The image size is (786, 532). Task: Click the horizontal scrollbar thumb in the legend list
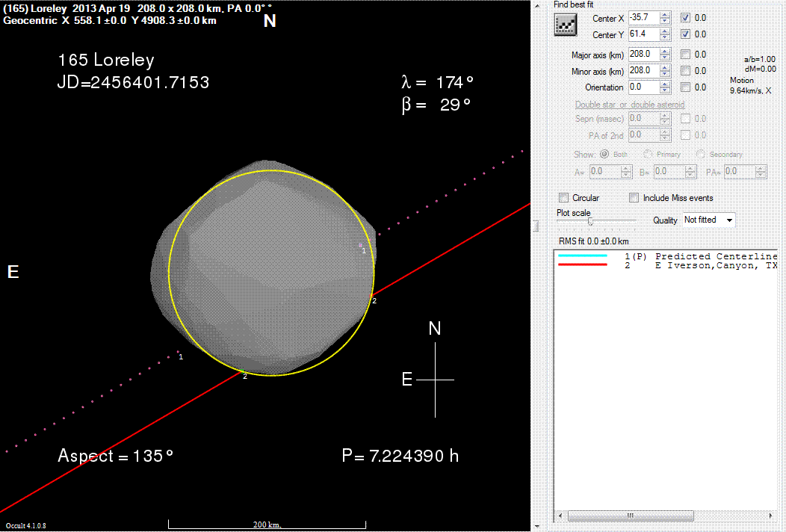(x=631, y=516)
